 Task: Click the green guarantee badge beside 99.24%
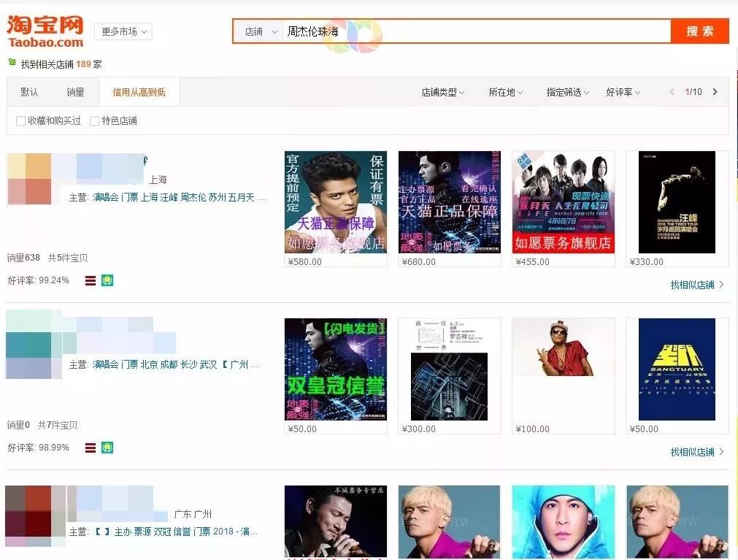107,280
